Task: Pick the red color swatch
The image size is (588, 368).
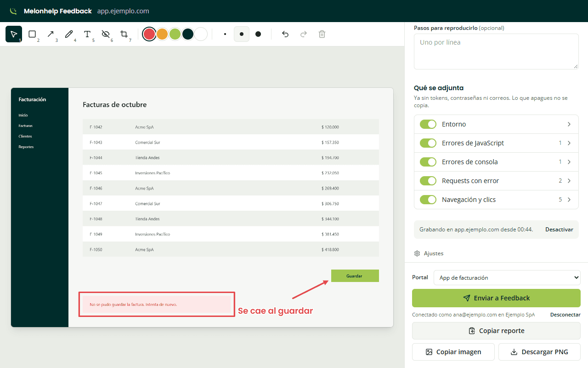Action: pyautogui.click(x=149, y=34)
